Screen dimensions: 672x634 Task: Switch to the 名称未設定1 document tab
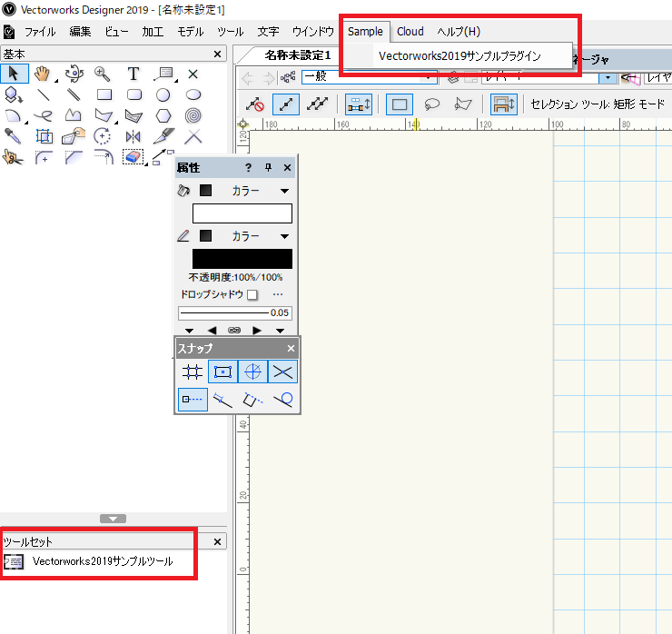point(298,55)
